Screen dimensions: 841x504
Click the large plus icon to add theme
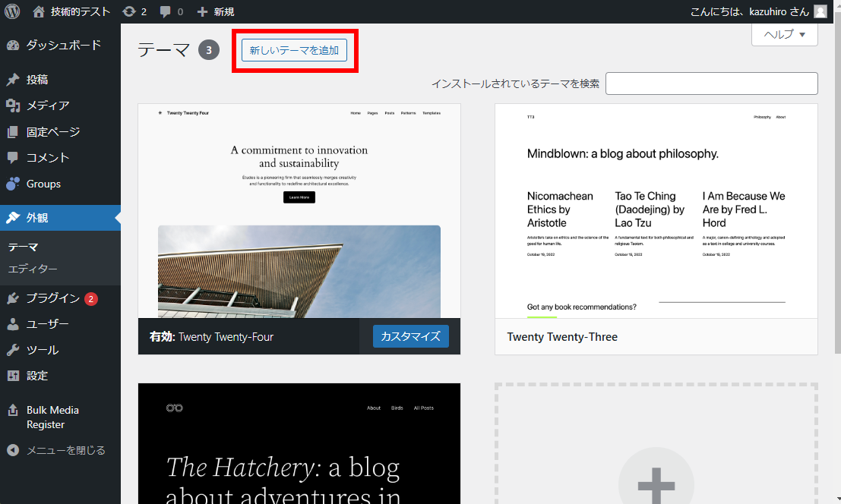pos(656,478)
